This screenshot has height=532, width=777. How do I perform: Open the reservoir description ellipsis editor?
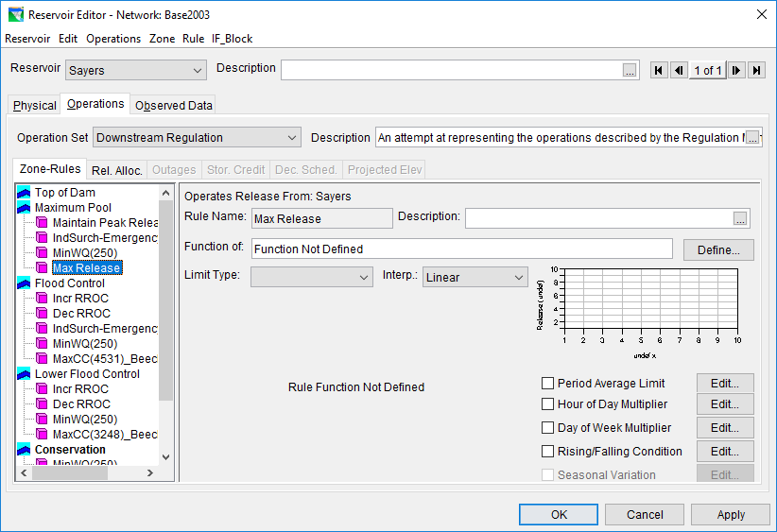pos(630,71)
